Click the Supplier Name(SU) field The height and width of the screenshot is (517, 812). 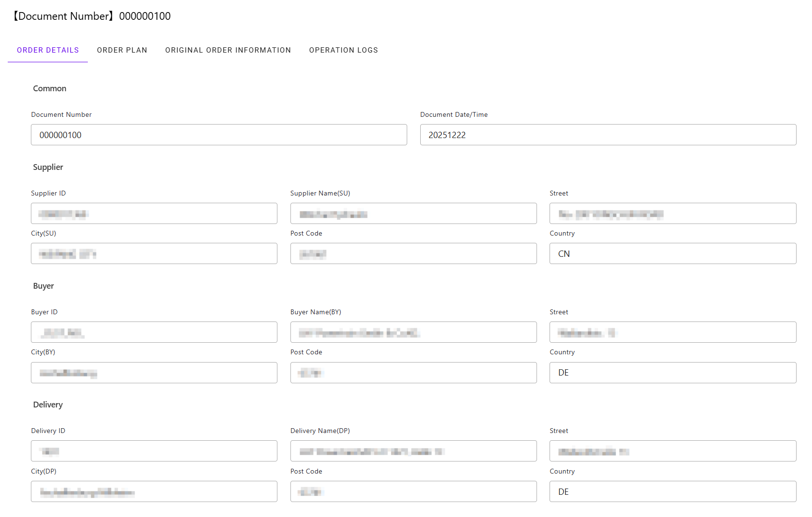(413, 213)
